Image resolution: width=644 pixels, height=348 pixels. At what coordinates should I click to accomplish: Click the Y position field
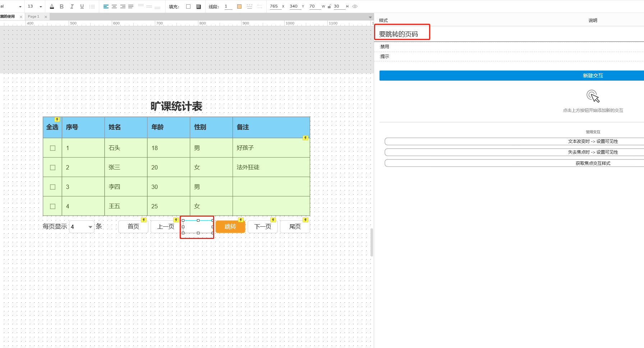pyautogui.click(x=295, y=6)
